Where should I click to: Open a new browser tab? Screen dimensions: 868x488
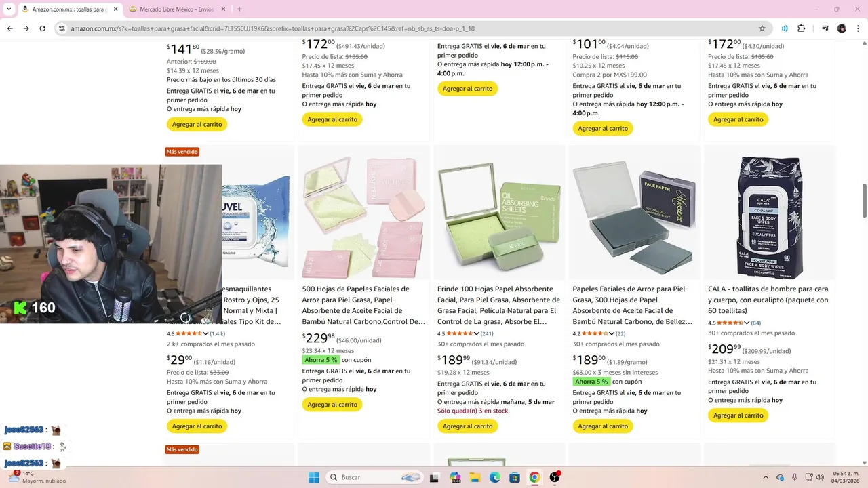[239, 9]
